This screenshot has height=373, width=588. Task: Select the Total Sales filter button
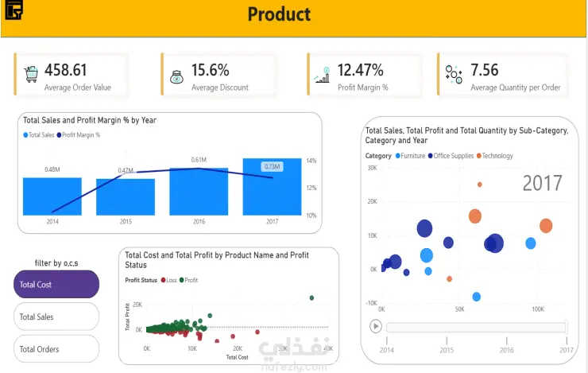click(x=56, y=317)
